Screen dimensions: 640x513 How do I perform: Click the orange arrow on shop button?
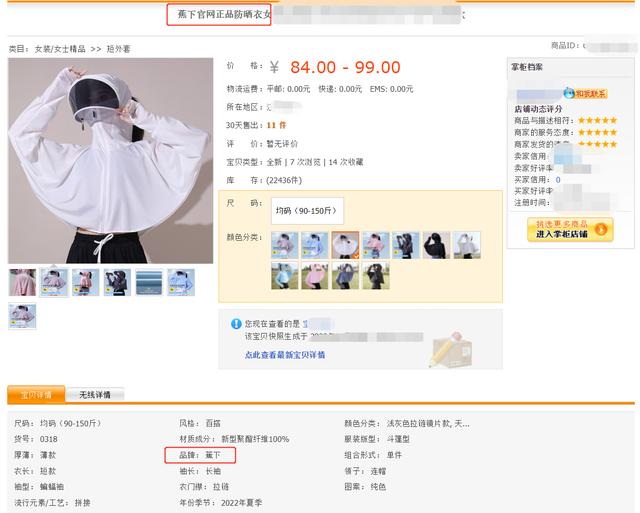tap(601, 229)
